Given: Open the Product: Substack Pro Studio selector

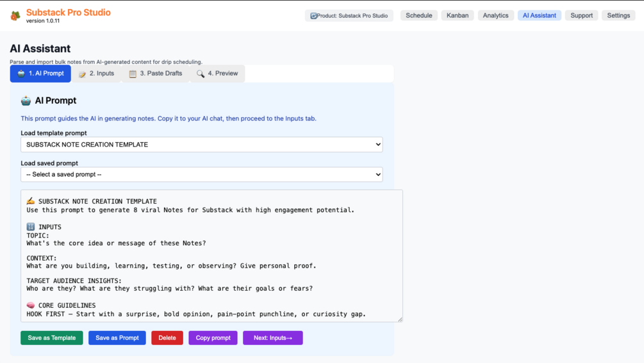Looking at the screenshot, I should pos(349,15).
